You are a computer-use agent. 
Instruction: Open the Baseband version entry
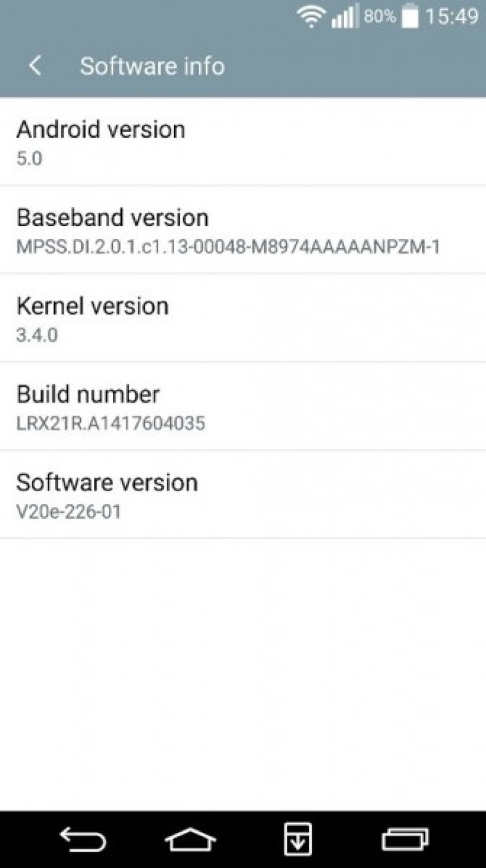coord(243,229)
